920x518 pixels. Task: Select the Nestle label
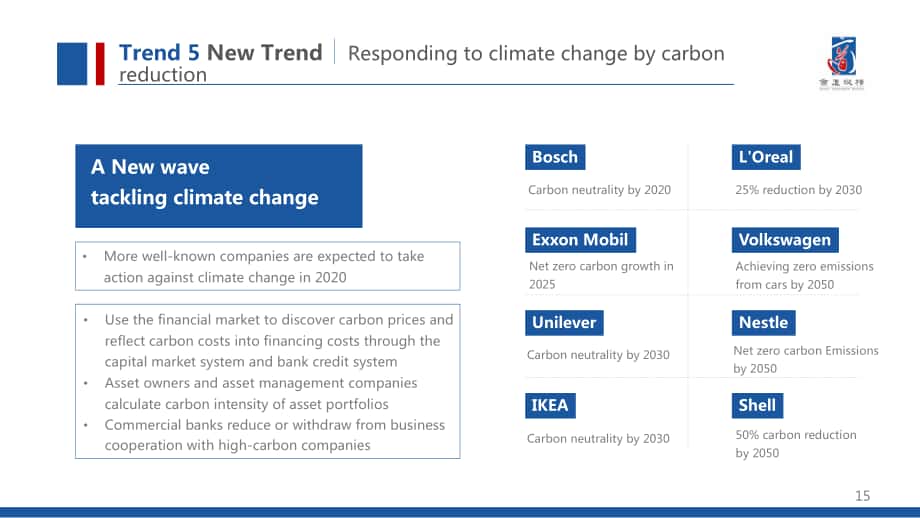pos(763,323)
